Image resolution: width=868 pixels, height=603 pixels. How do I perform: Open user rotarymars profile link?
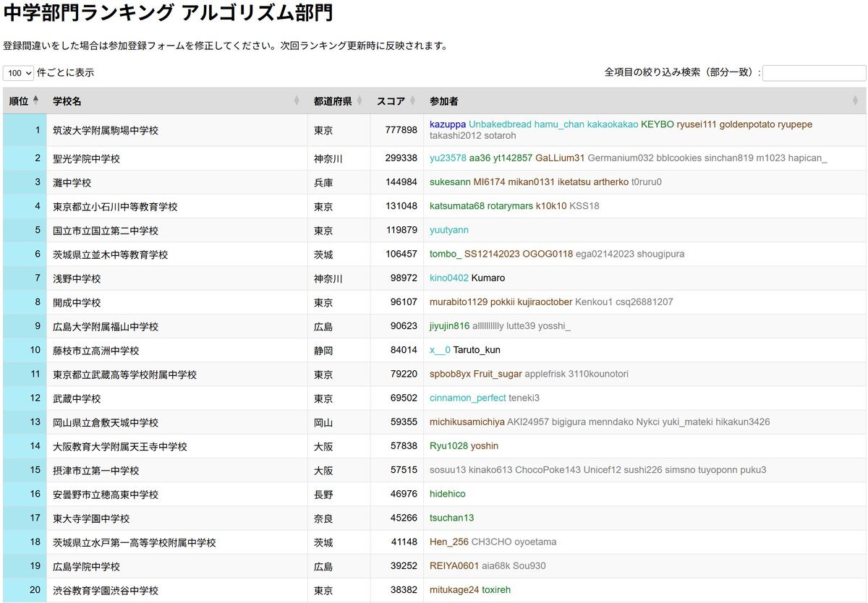[510, 205]
